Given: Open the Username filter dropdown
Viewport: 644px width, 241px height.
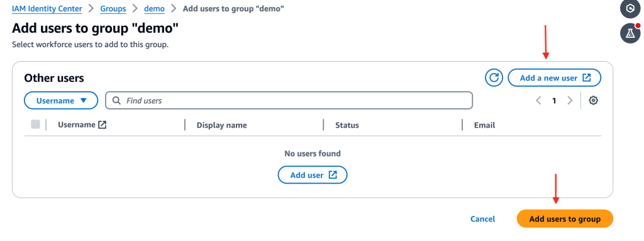Looking at the screenshot, I should [x=61, y=100].
